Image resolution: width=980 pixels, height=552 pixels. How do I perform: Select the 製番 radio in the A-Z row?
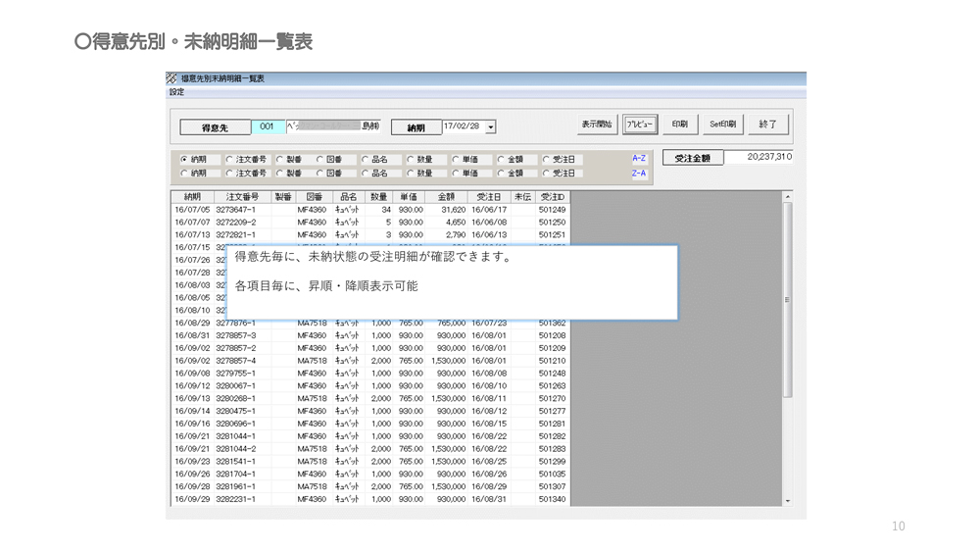[x=280, y=160]
